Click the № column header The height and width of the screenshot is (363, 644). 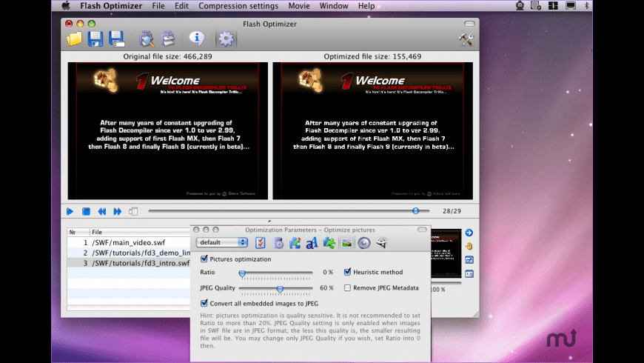coord(78,232)
